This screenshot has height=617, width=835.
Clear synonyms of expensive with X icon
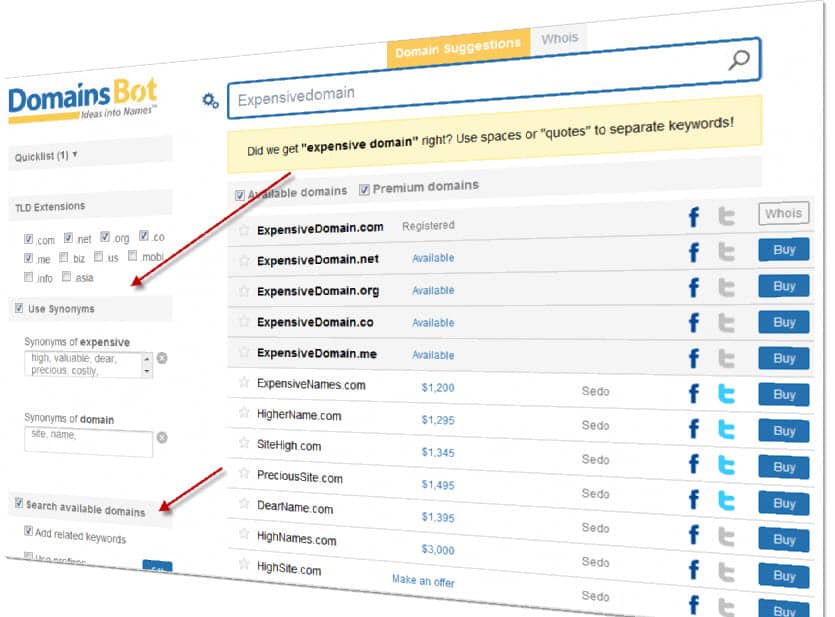162,358
